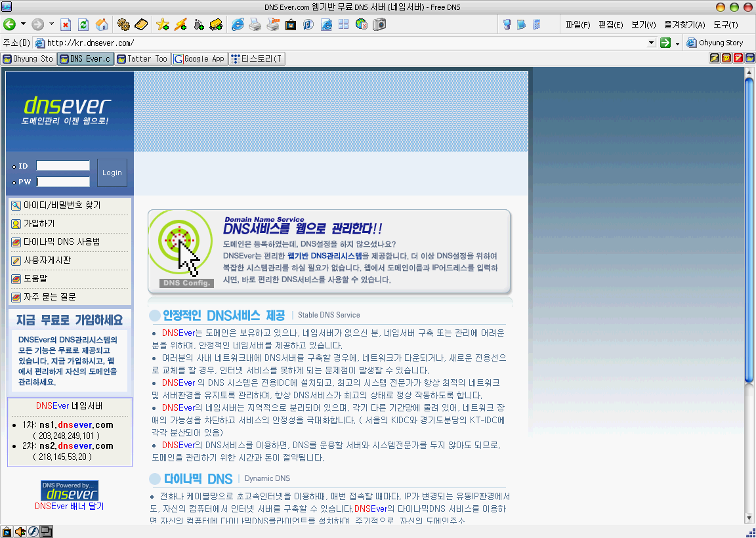Open the 파일(F) menu
756x538 pixels.
[577, 25]
